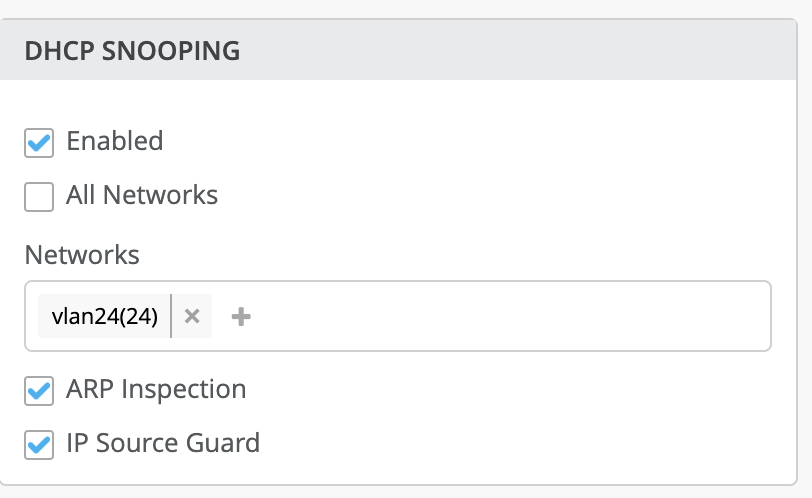Remove the vlan24(24) network tag
The image size is (812, 498).
click(x=193, y=316)
